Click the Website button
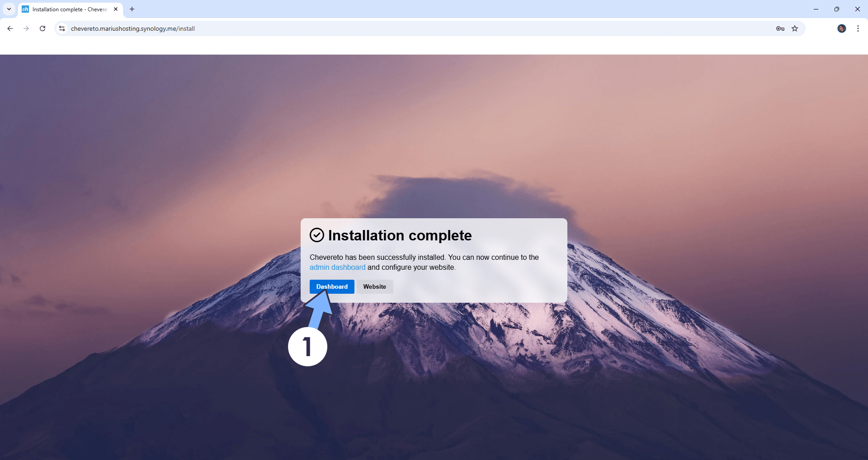The image size is (868, 460). tap(374, 286)
